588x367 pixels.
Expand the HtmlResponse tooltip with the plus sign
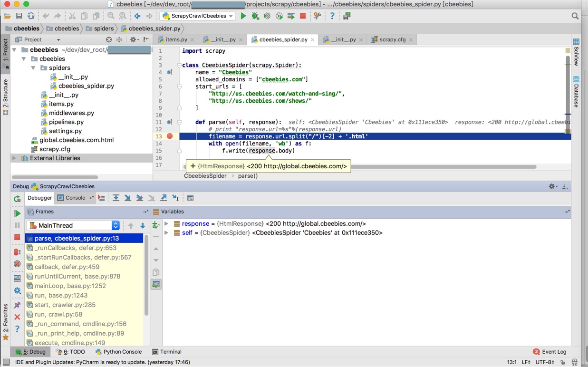click(x=193, y=166)
